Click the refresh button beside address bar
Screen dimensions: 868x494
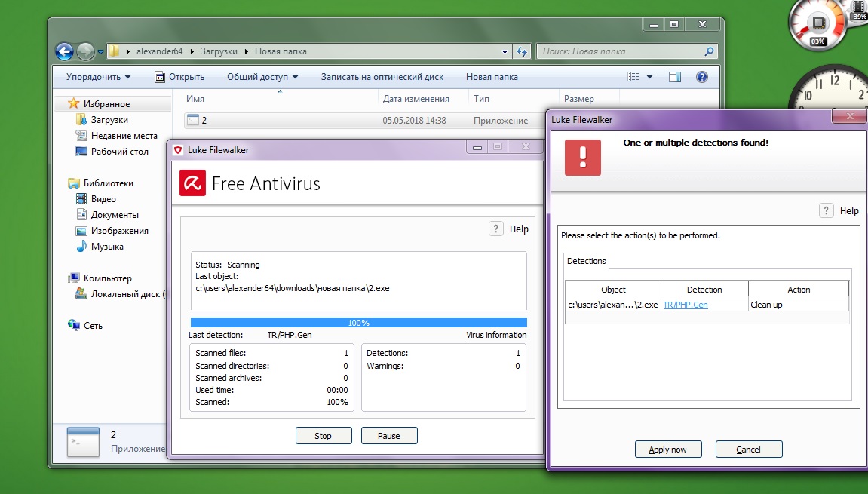click(x=522, y=51)
